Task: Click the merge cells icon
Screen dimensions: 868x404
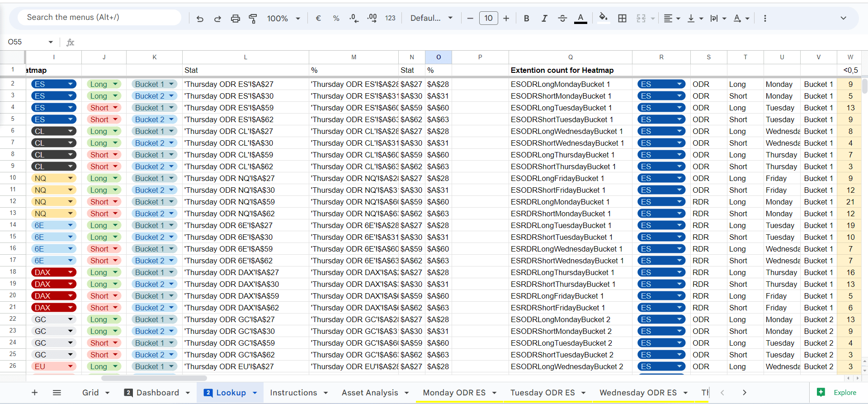Action: point(641,18)
